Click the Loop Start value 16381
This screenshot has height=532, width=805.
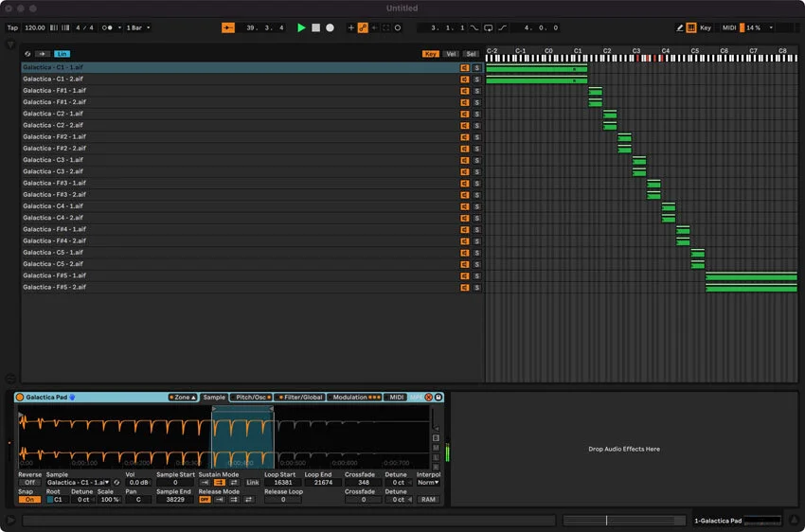click(x=283, y=483)
